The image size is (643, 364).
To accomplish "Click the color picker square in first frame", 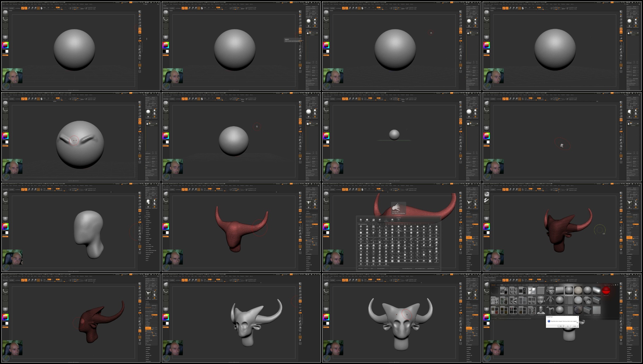I will 5,45.
